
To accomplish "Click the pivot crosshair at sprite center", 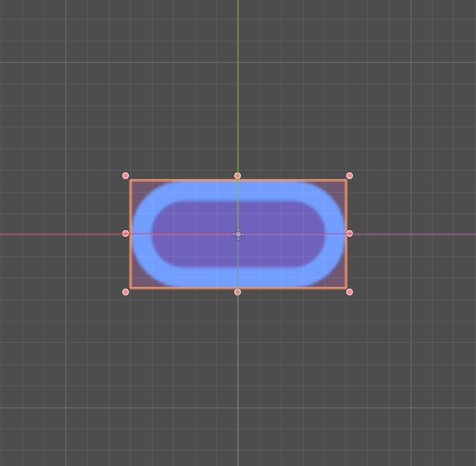I will (238, 234).
